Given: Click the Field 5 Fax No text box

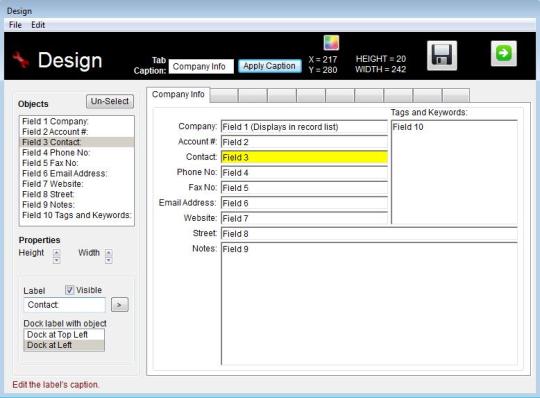Looking at the screenshot, I should point(304,188).
